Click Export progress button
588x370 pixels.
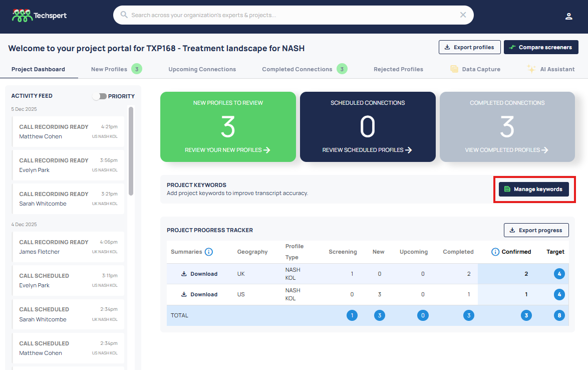(x=536, y=230)
